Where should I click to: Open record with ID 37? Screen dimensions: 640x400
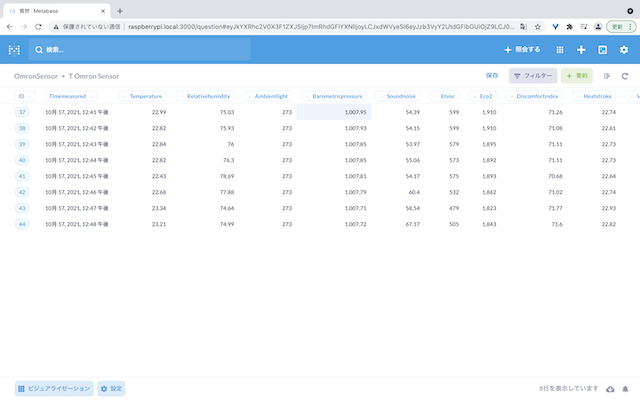point(22,112)
